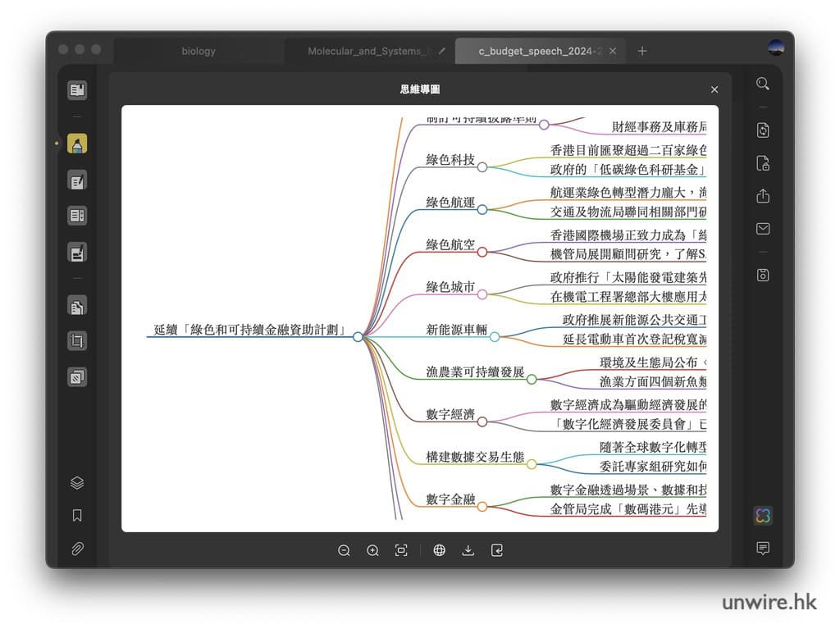
Task: Open the search tool in right sidebar
Action: (x=763, y=84)
